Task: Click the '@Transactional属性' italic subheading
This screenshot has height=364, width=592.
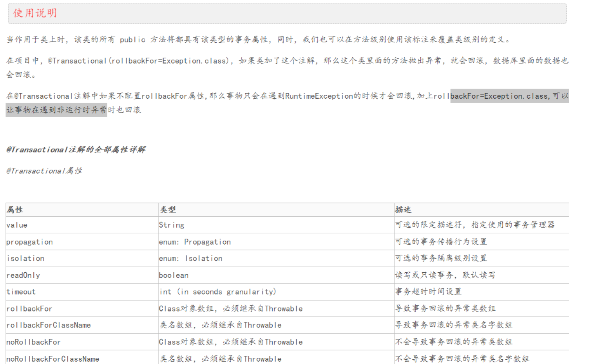Action: pyautogui.click(x=44, y=171)
